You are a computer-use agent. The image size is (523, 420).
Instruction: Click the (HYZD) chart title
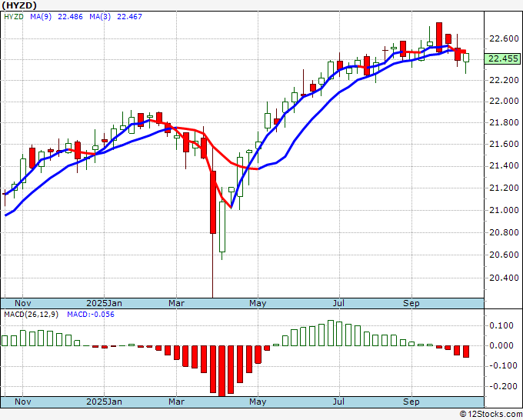click(x=19, y=5)
